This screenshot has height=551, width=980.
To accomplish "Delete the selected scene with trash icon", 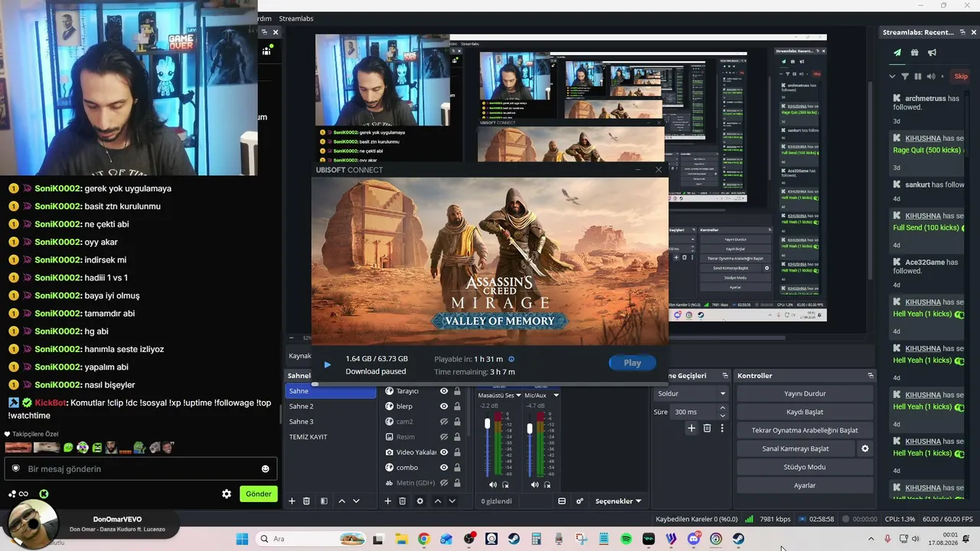I will [x=306, y=501].
